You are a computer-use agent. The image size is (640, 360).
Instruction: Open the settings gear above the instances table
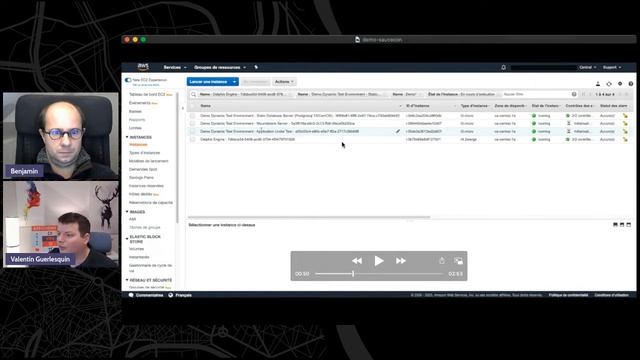click(x=620, y=84)
